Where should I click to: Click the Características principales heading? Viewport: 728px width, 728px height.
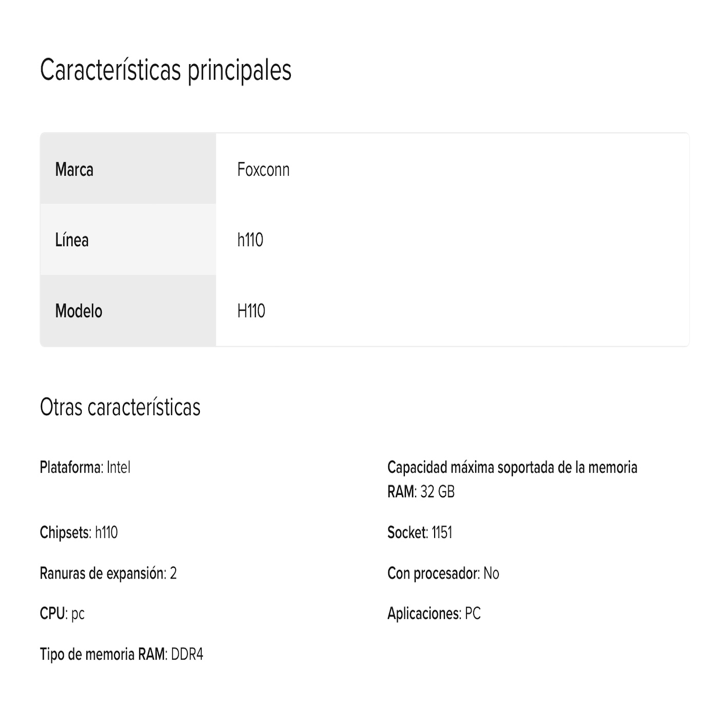[165, 70]
